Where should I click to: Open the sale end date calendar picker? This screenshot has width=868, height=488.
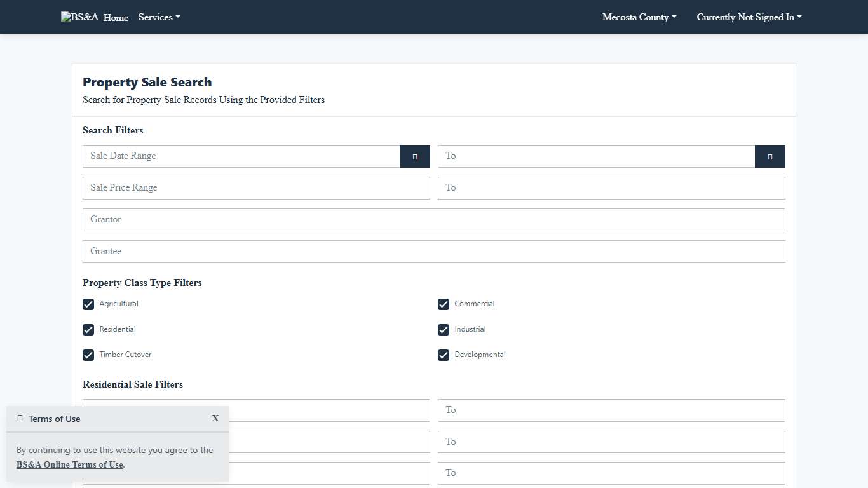pos(770,156)
